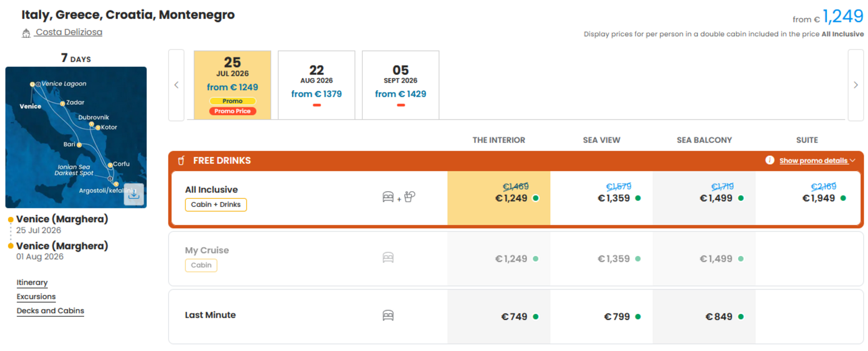868x351 pixels.
Task: Go to previous departure dates
Action: click(x=176, y=85)
